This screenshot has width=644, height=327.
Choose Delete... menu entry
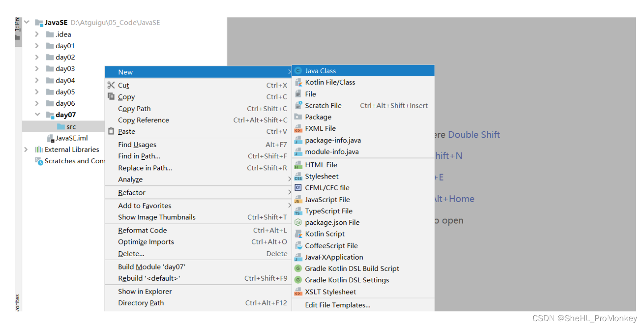[198, 253]
